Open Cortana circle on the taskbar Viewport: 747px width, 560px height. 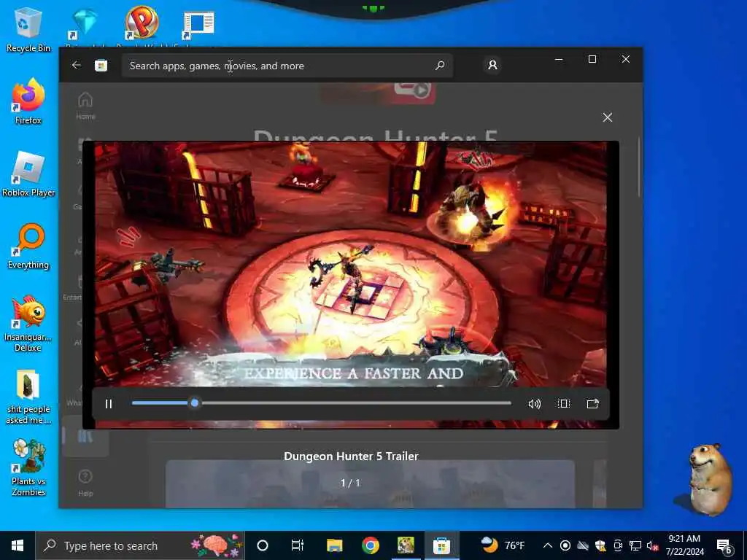pyautogui.click(x=263, y=545)
